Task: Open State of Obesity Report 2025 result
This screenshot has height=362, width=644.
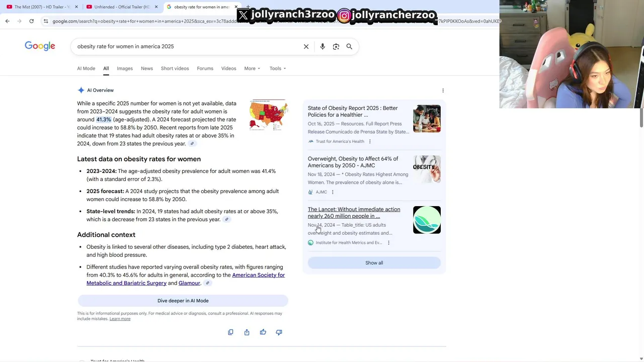Action: (353, 111)
